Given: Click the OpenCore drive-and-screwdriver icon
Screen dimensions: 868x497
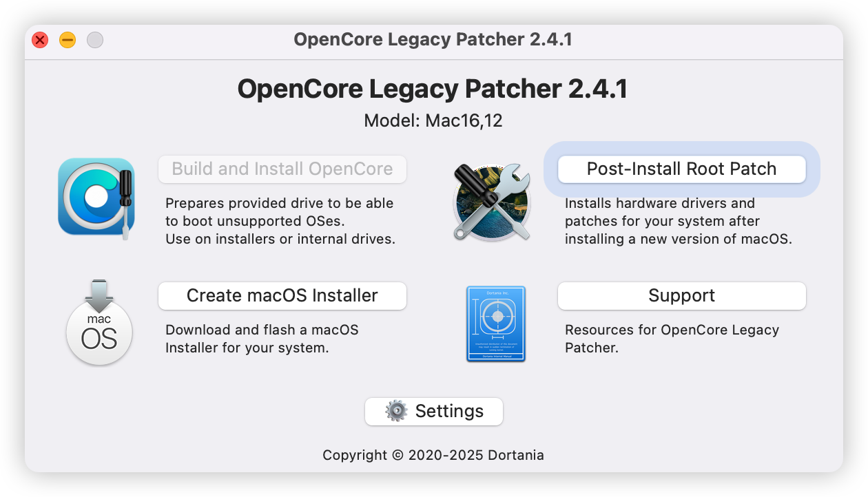Looking at the screenshot, I should (x=96, y=198).
